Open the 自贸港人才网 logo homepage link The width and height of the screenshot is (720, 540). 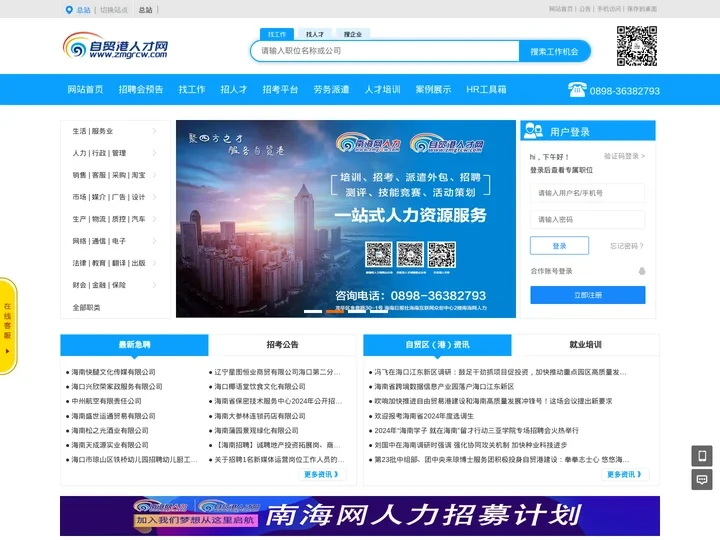[115, 45]
